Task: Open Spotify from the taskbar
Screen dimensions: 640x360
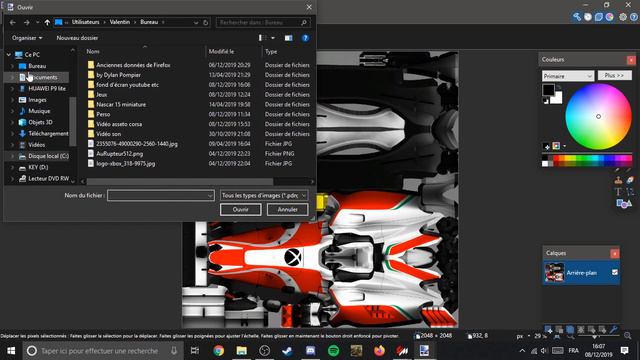Action: point(333,351)
